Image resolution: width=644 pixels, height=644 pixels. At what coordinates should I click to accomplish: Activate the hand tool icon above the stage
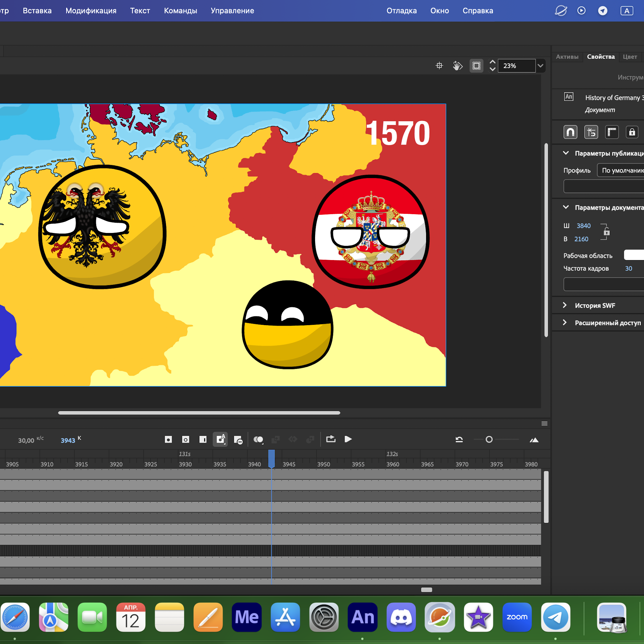[457, 65]
